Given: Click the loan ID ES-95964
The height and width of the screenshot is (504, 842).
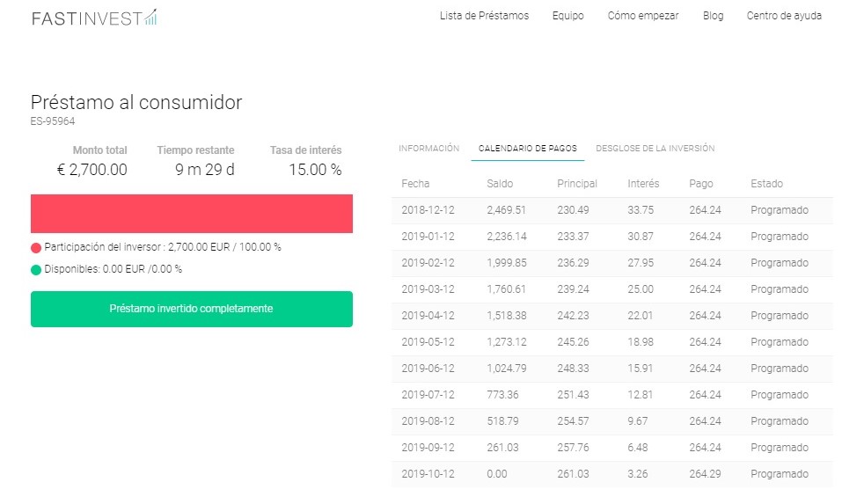Looking at the screenshot, I should [53, 121].
